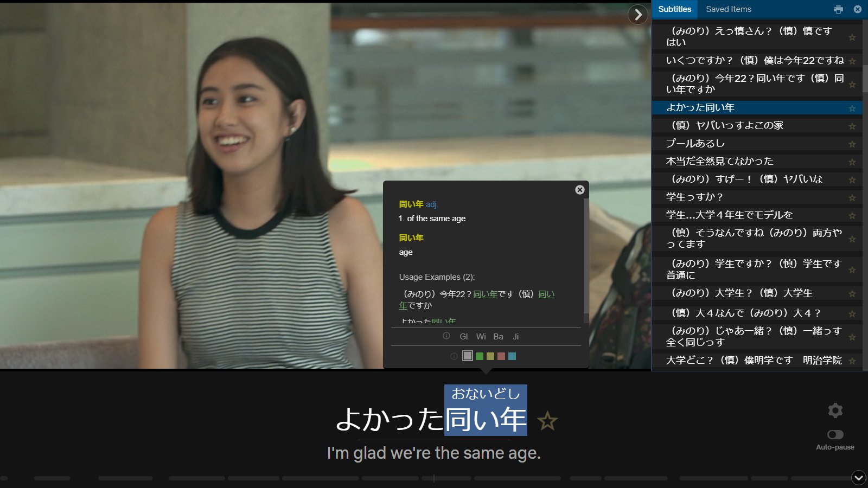Select the Subtitles tab

pos(674,9)
